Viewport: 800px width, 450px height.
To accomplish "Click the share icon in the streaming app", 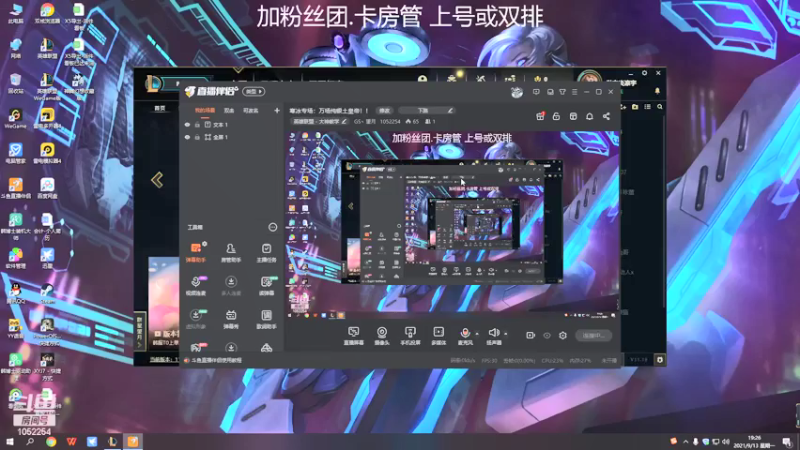I will pos(606,116).
